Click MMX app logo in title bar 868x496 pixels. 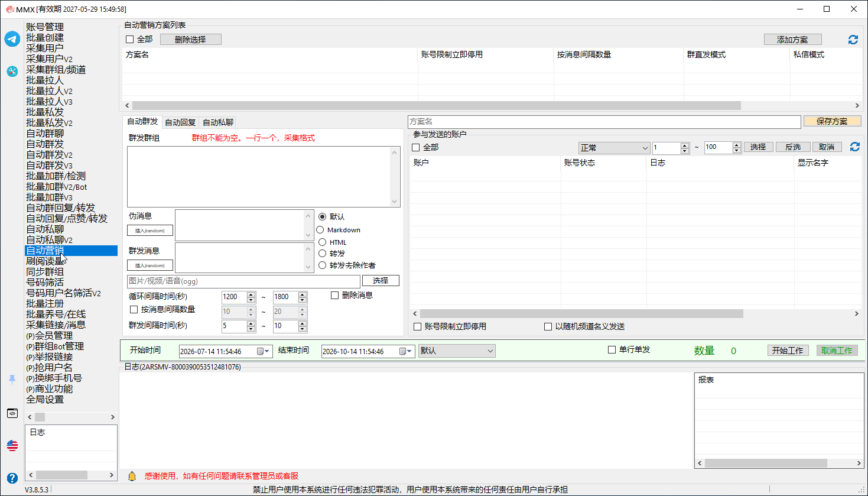(x=9, y=9)
